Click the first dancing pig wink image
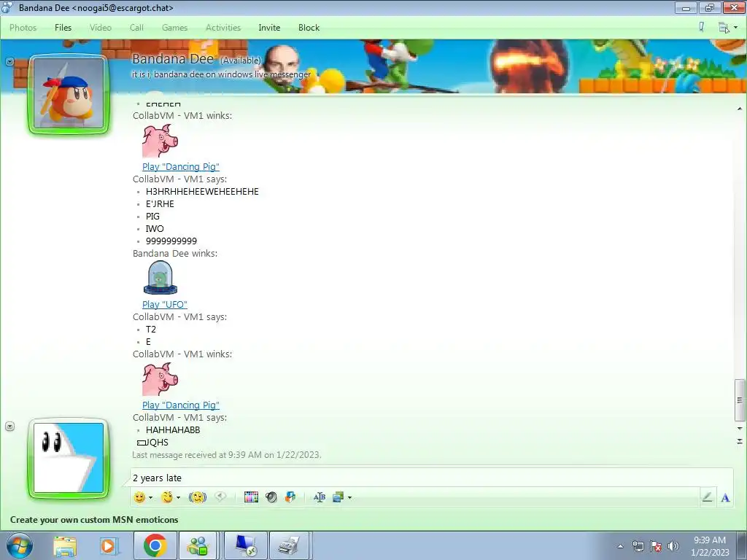This screenshot has height=560, width=747. point(160,141)
